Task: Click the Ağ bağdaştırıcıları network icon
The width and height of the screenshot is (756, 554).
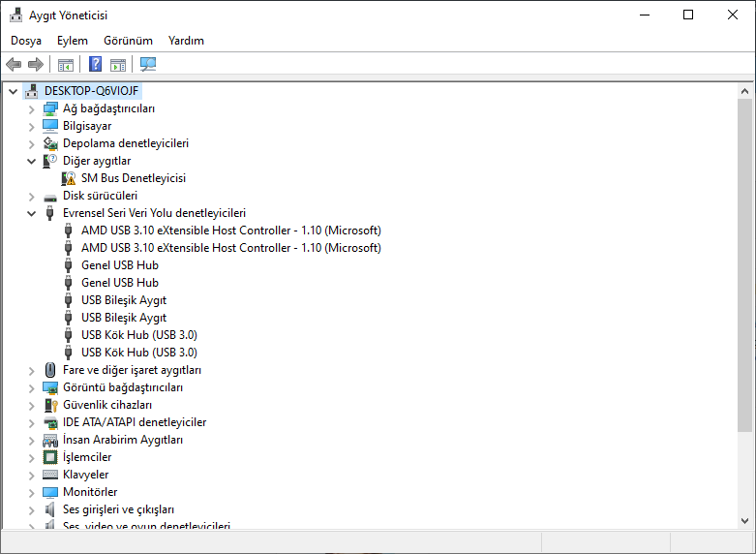Action: point(50,108)
